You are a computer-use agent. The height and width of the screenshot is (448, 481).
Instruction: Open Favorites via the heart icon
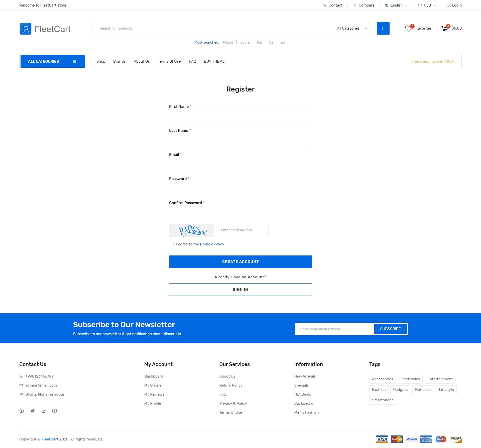pos(409,29)
